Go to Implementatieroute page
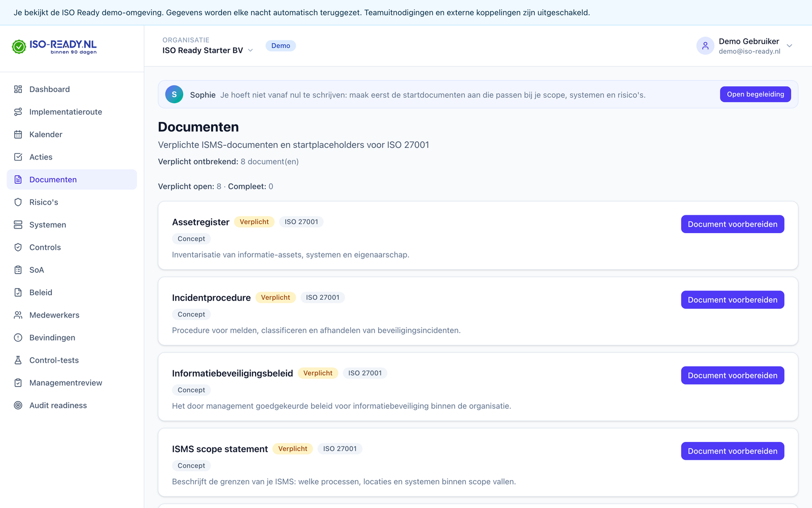The image size is (812, 508). 72,112
